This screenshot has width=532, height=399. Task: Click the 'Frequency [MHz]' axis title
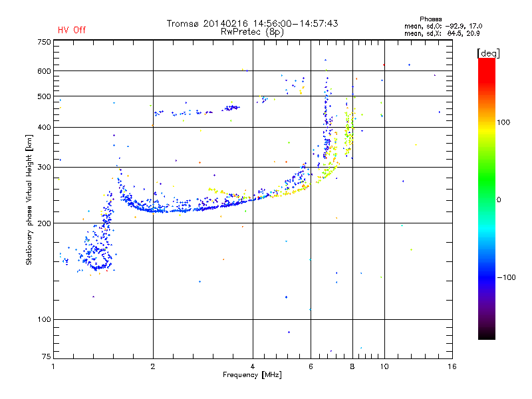(x=252, y=375)
